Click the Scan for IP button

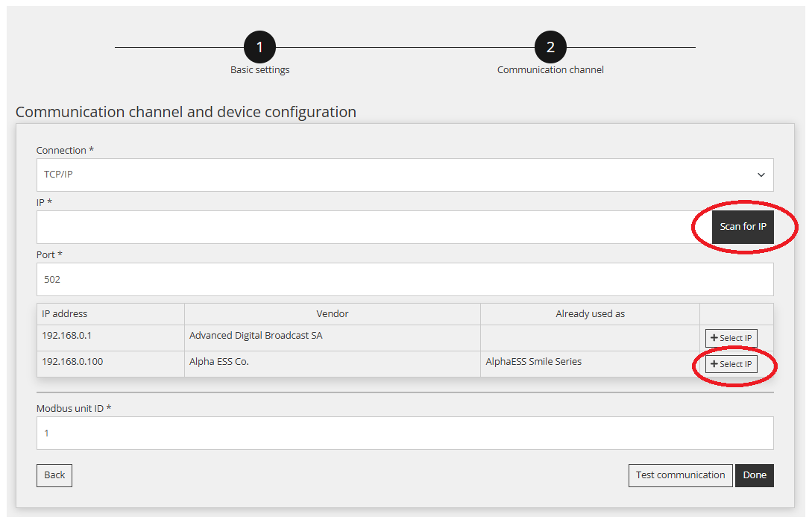[743, 227]
